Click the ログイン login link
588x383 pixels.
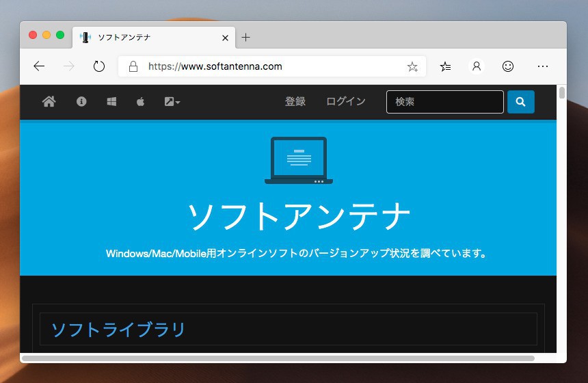tap(346, 101)
